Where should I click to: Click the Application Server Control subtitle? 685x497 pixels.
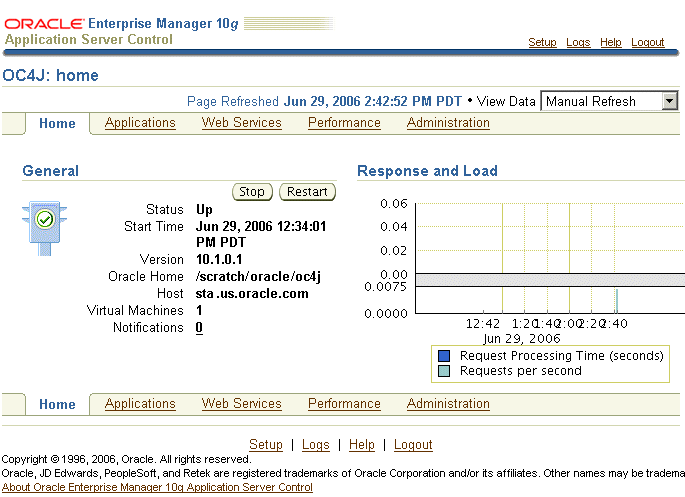pyautogui.click(x=89, y=39)
